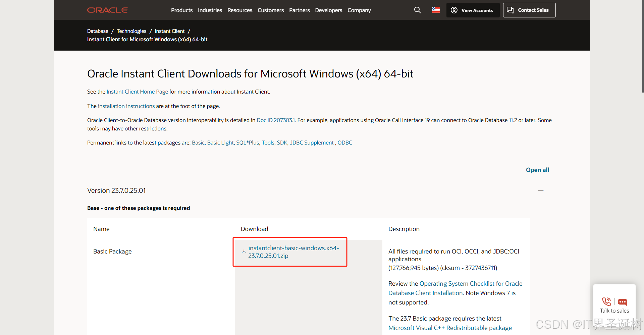
Task: Download instantclient-basic-windows.x64-23.7.0.25.01.zip
Action: point(293,252)
